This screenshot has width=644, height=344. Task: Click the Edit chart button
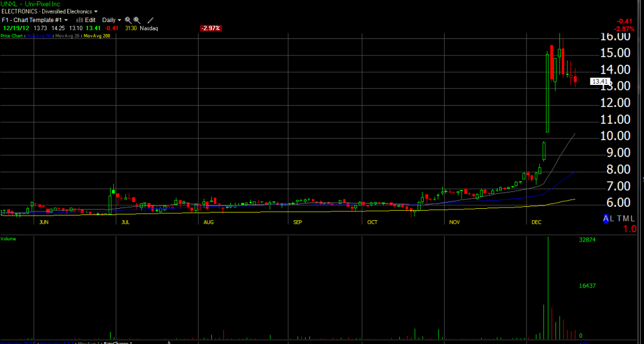click(x=91, y=20)
